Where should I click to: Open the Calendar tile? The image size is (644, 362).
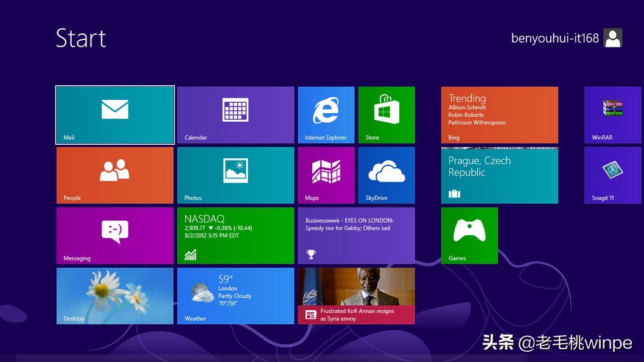tap(236, 115)
